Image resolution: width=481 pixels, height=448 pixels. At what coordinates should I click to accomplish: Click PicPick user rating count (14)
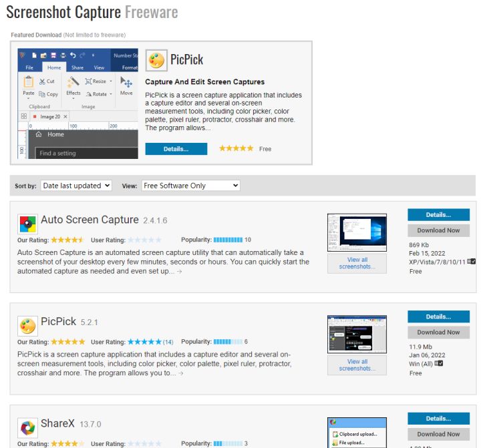(x=168, y=342)
